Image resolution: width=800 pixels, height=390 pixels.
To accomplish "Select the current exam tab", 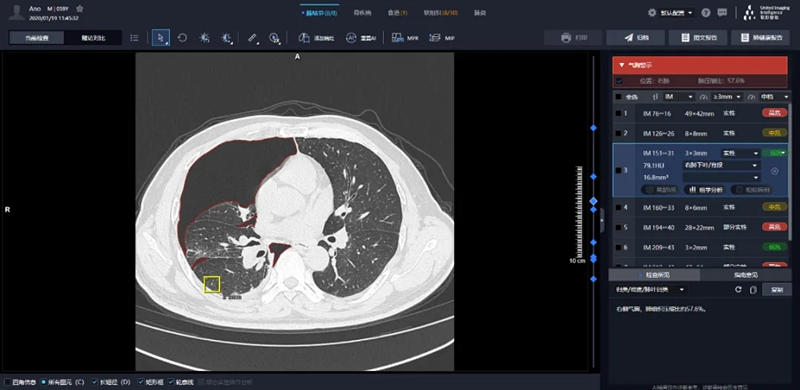I will coord(37,38).
